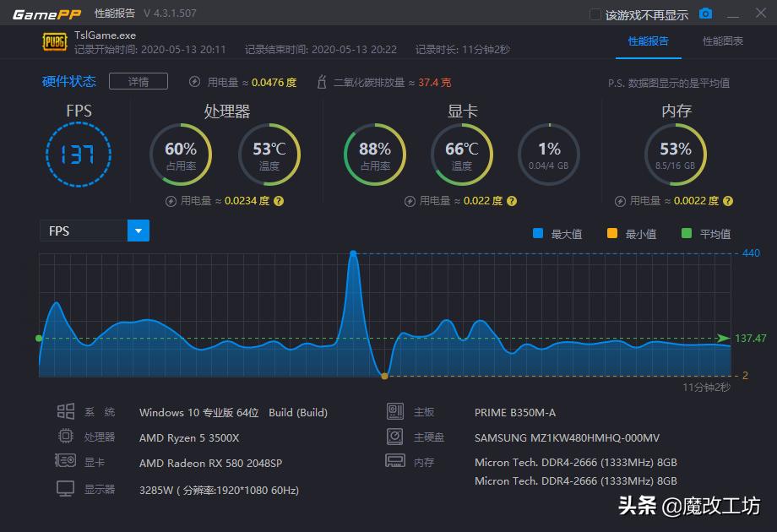The image size is (777, 532).
Task: Click the 37.4 克 emission value
Action: point(435,82)
